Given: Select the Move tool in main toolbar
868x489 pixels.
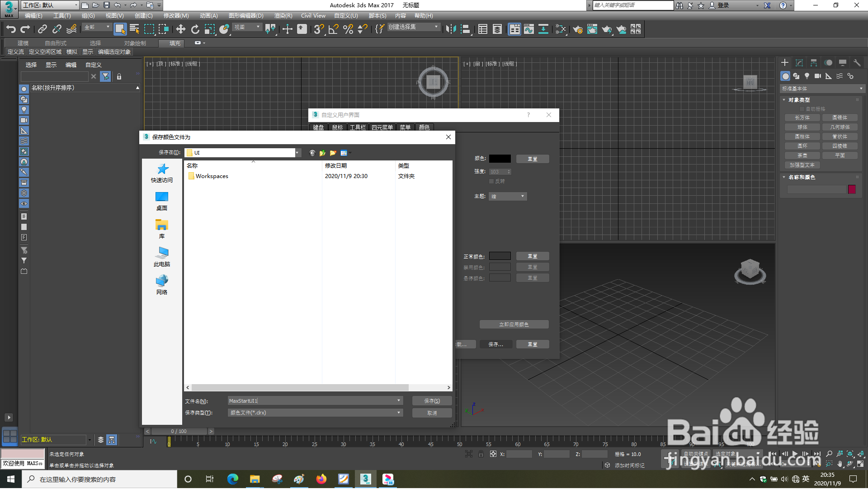Looking at the screenshot, I should [x=180, y=29].
